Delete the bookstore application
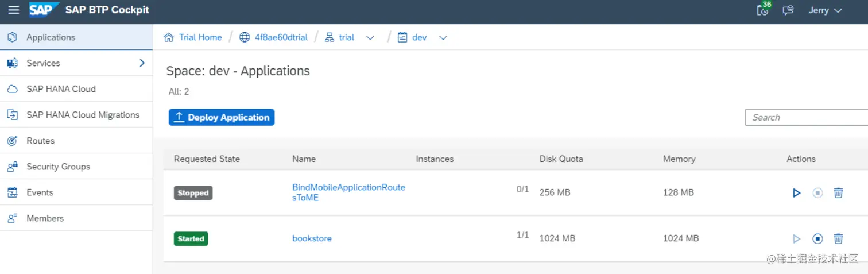The width and height of the screenshot is (868, 274). [x=838, y=238]
